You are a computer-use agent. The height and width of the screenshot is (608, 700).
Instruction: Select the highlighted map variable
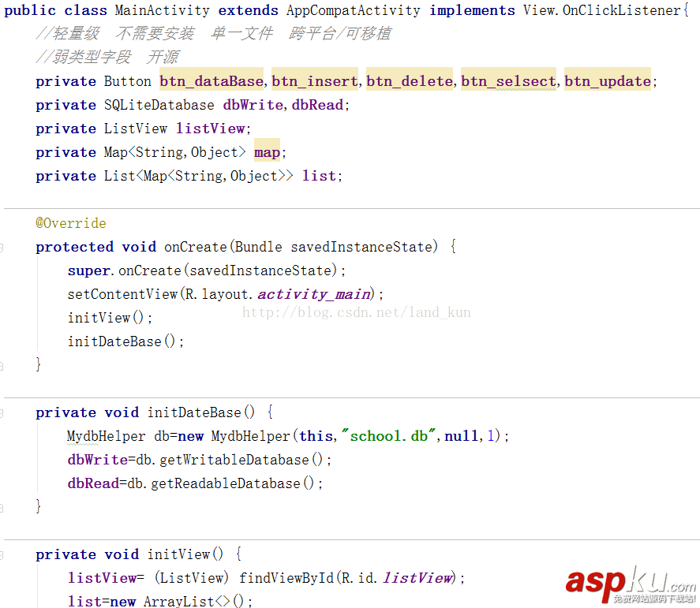point(266,151)
